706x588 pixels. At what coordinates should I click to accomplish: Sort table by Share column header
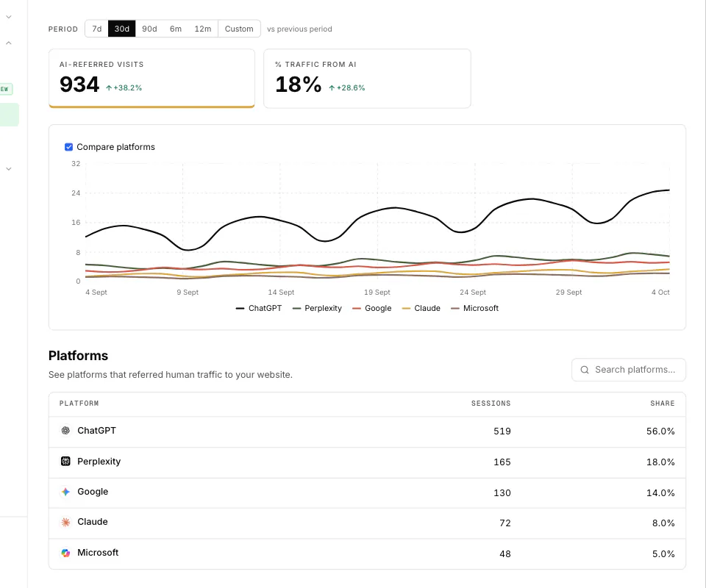click(x=663, y=404)
